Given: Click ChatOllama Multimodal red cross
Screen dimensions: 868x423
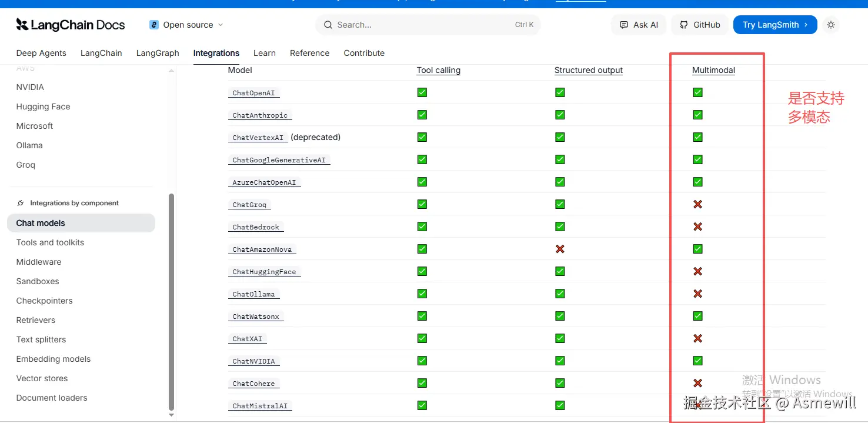Looking at the screenshot, I should pyautogui.click(x=697, y=294).
